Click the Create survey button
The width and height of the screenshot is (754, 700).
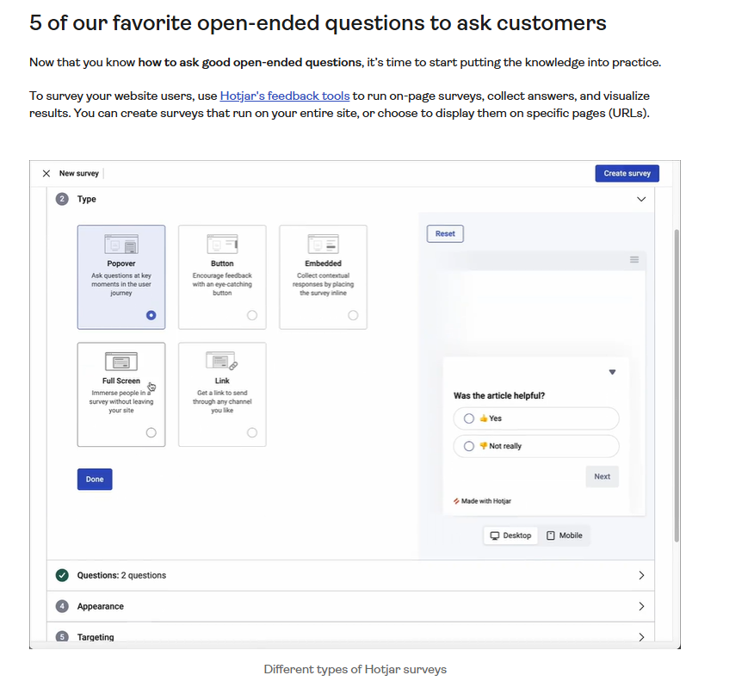[x=627, y=173]
